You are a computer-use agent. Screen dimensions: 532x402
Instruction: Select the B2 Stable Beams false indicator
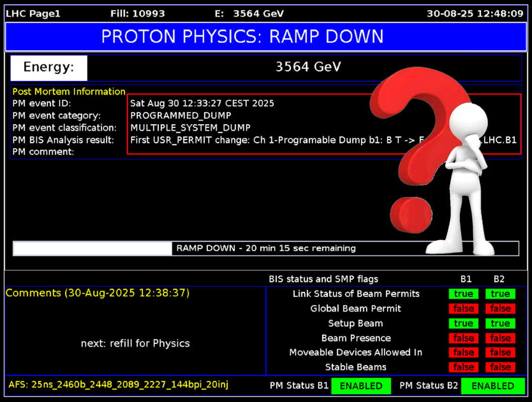point(500,367)
